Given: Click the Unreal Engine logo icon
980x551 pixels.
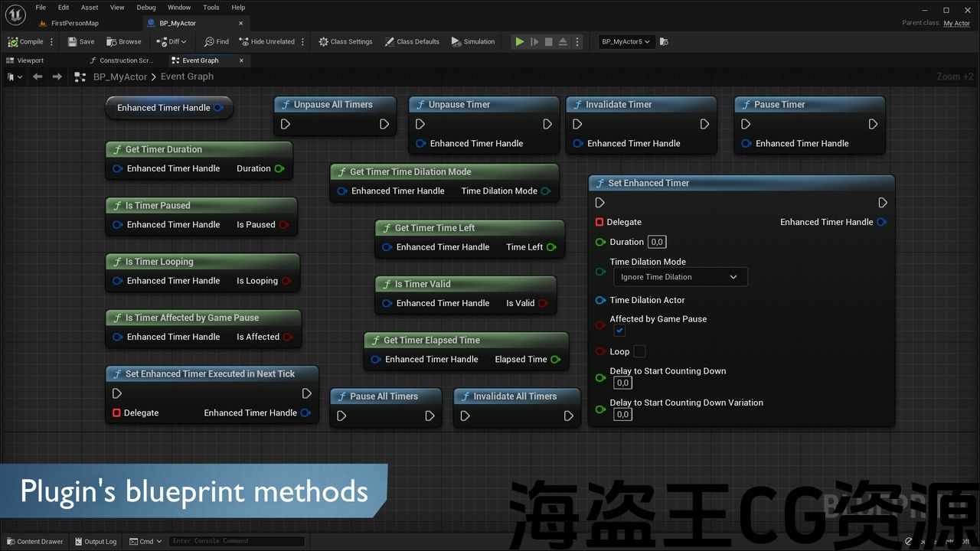Looking at the screenshot, I should 15,14.
